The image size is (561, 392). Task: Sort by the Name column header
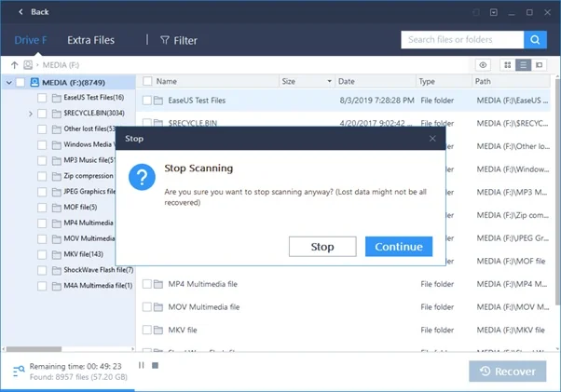[167, 82]
